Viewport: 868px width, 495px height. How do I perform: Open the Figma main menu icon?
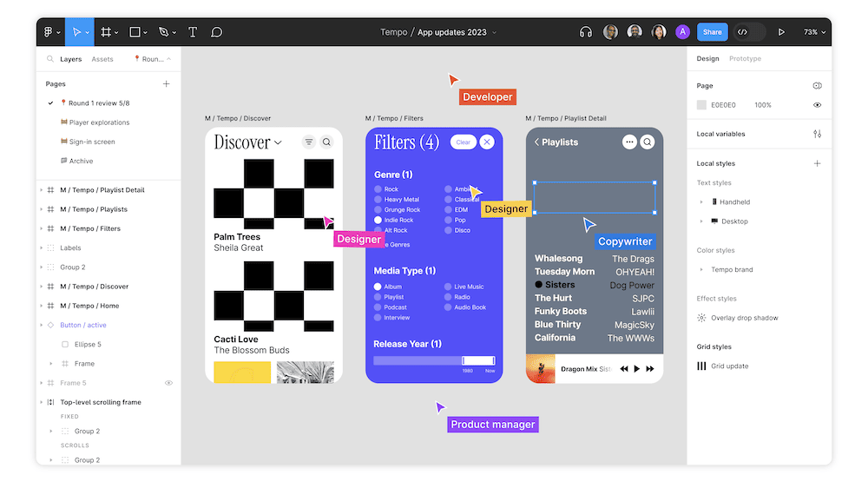click(51, 32)
